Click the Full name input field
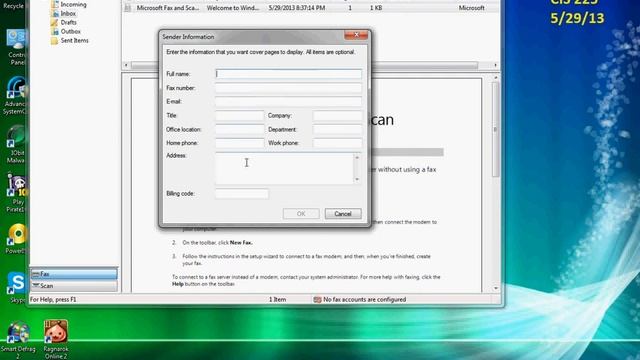640x360 pixels. (x=288, y=74)
